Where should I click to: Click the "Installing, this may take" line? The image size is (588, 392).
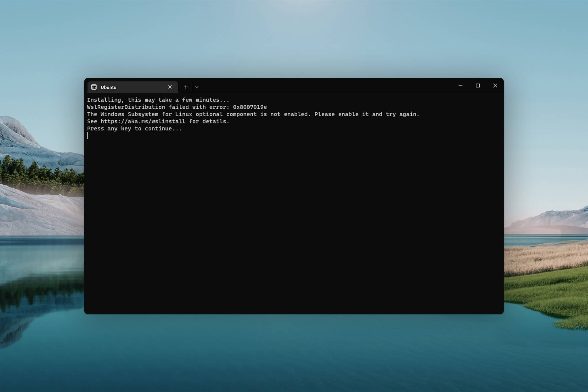click(x=158, y=100)
